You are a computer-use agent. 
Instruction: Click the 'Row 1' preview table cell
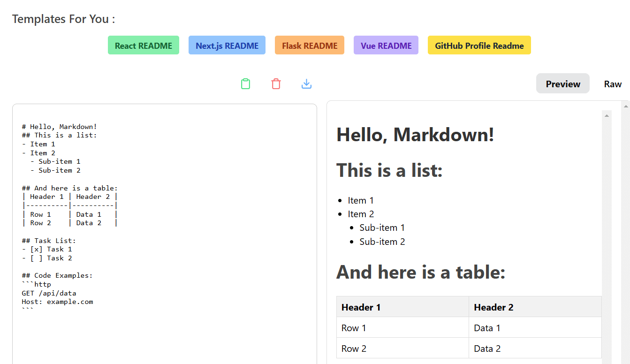click(402, 327)
